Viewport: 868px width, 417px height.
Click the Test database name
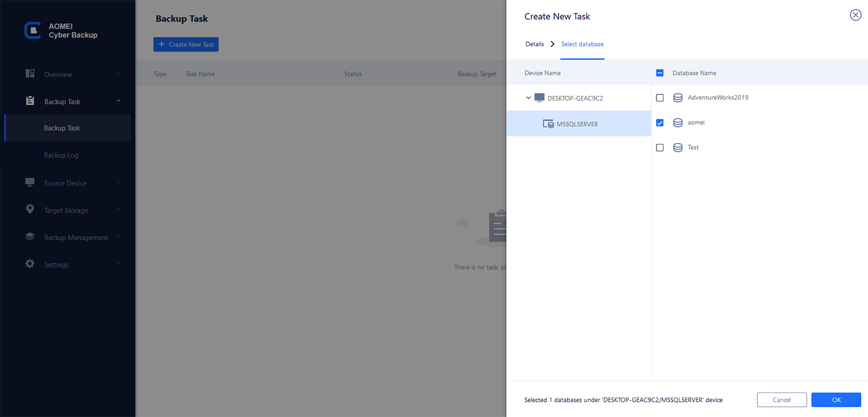[693, 148]
